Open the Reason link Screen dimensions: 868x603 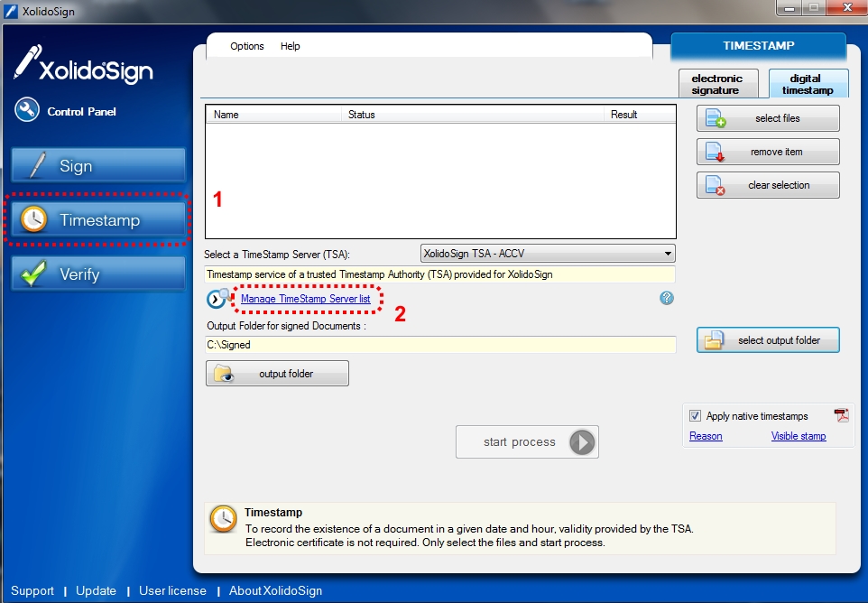pos(706,436)
